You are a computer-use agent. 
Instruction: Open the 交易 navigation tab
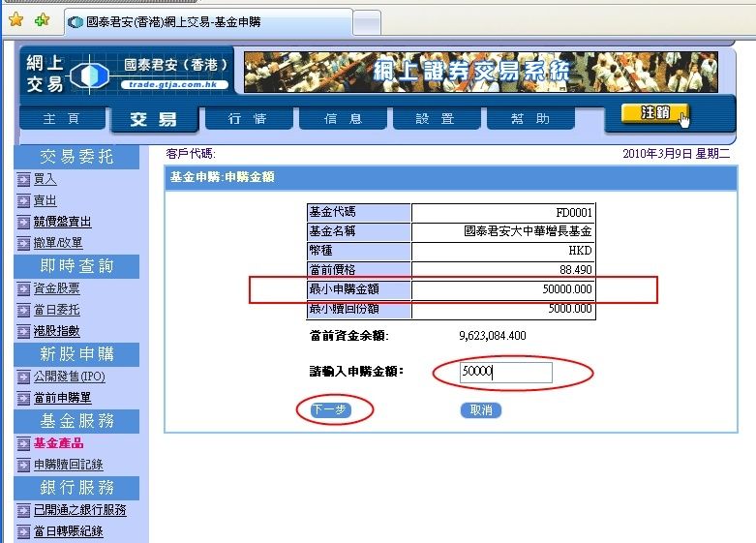click(155, 119)
